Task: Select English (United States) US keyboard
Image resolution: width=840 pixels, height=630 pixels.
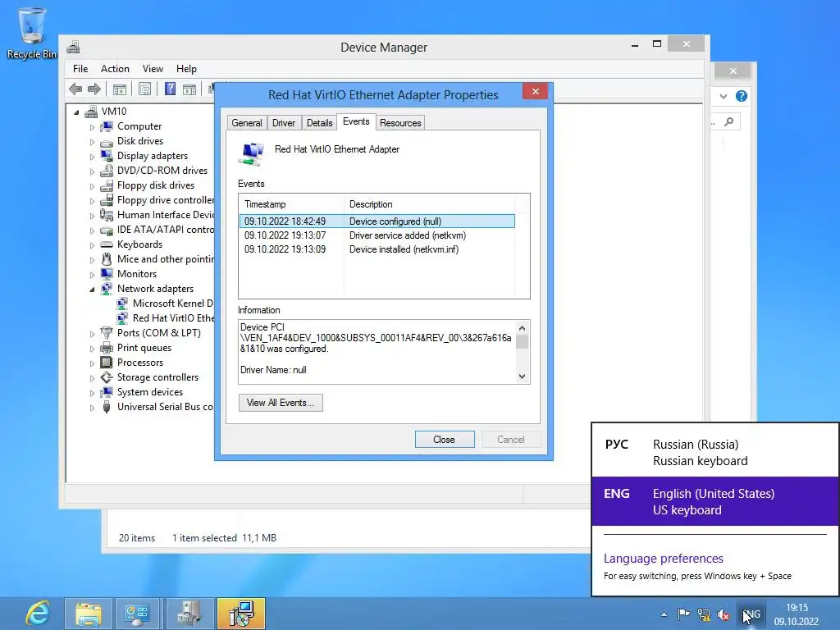Action: (x=715, y=501)
